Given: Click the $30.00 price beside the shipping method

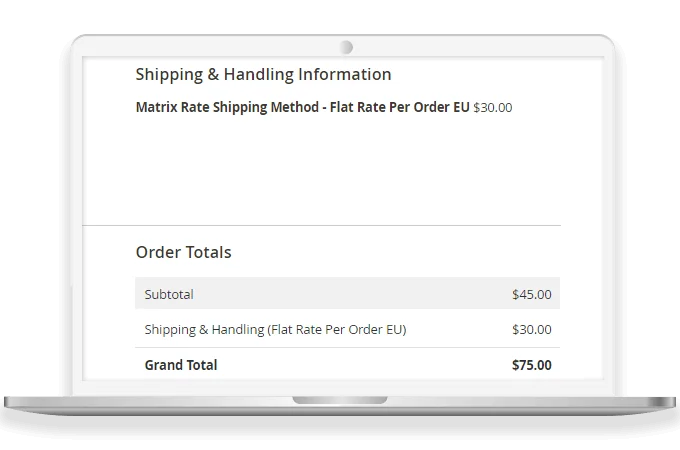Looking at the screenshot, I should click(492, 107).
